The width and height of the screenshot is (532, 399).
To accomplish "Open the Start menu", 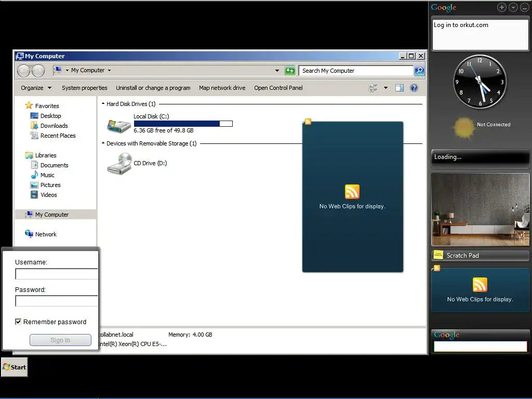I will (x=14, y=367).
